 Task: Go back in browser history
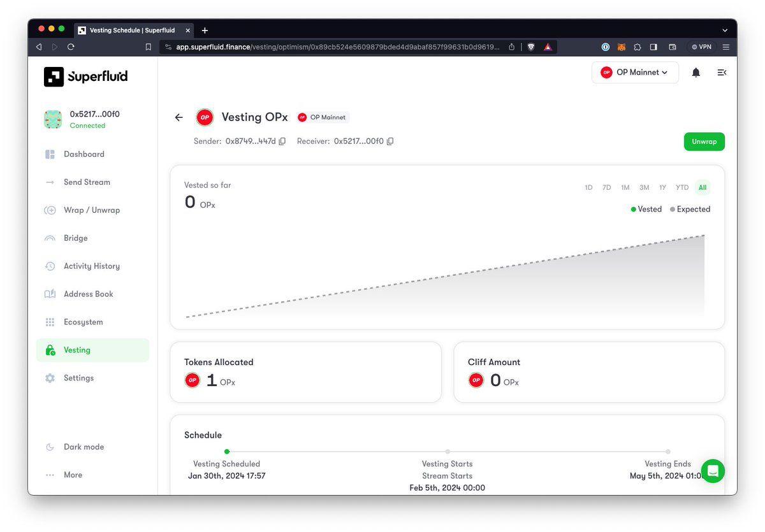[x=39, y=47]
